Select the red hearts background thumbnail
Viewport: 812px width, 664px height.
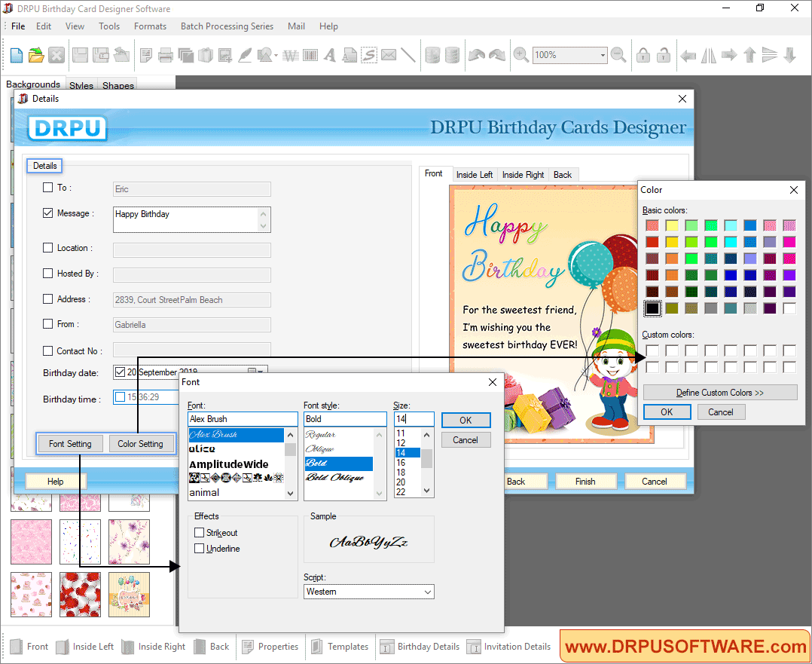(x=81, y=595)
